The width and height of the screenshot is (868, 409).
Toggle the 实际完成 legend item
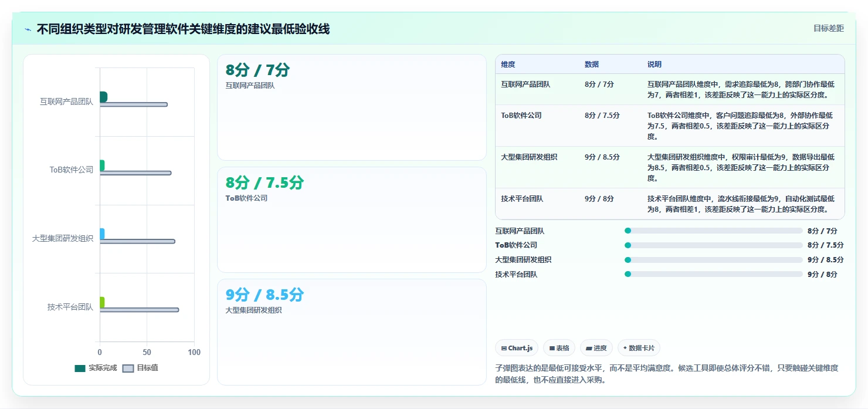(96, 368)
